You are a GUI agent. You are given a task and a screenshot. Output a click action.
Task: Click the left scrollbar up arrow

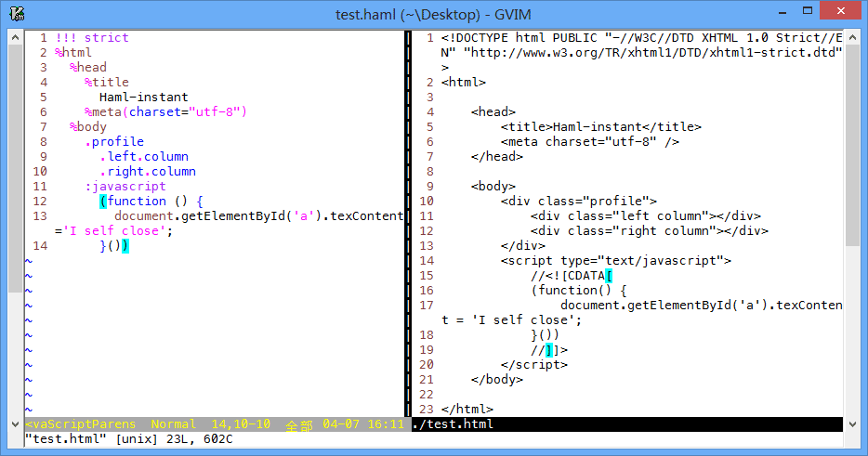[16, 38]
